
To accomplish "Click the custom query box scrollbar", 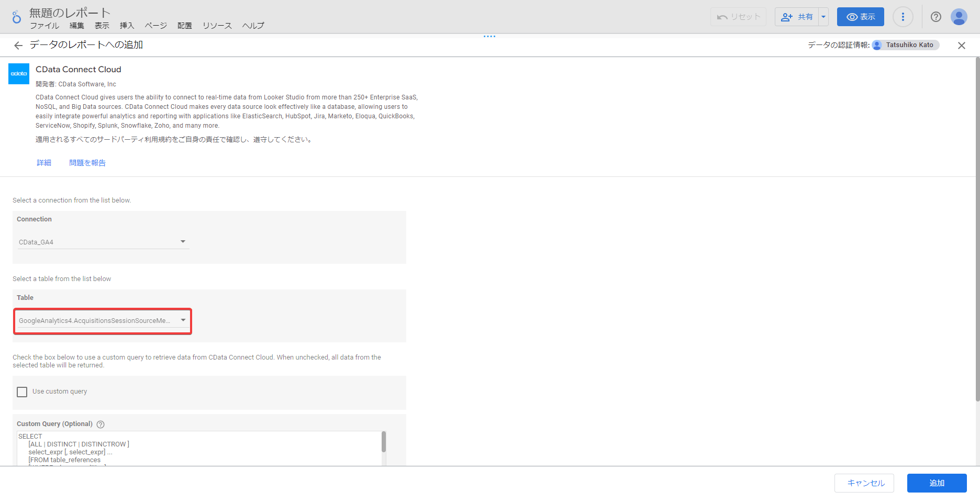I will [x=384, y=442].
